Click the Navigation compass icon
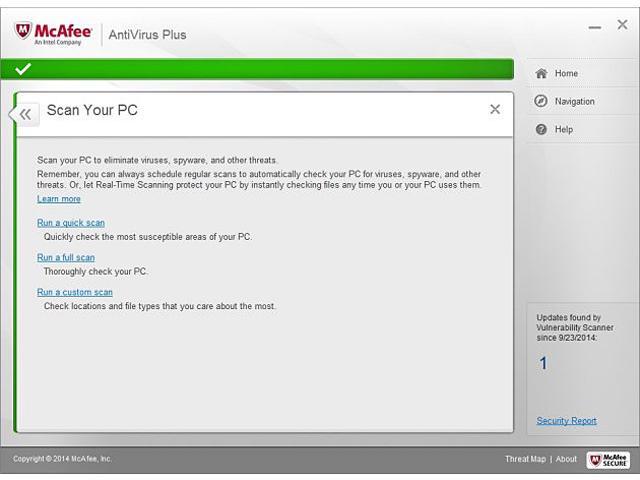This screenshot has width=640, height=480. click(x=541, y=101)
